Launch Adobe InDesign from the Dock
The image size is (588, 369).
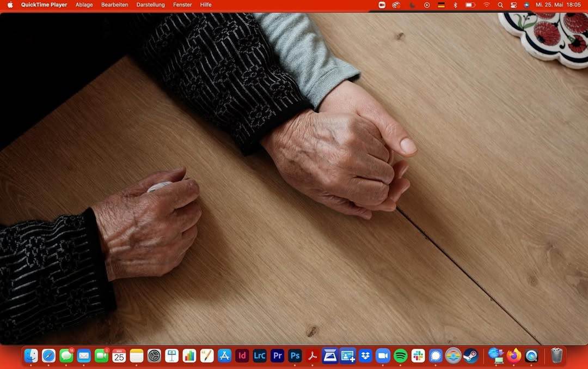coord(242,356)
